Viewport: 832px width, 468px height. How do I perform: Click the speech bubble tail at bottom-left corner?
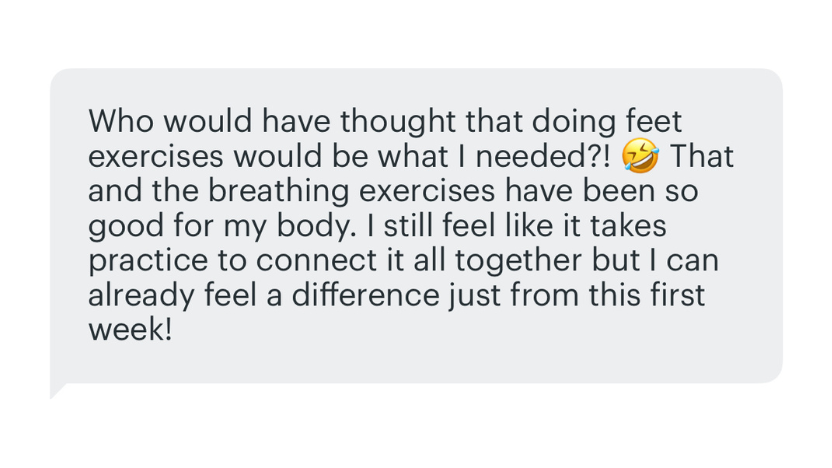click(x=57, y=391)
